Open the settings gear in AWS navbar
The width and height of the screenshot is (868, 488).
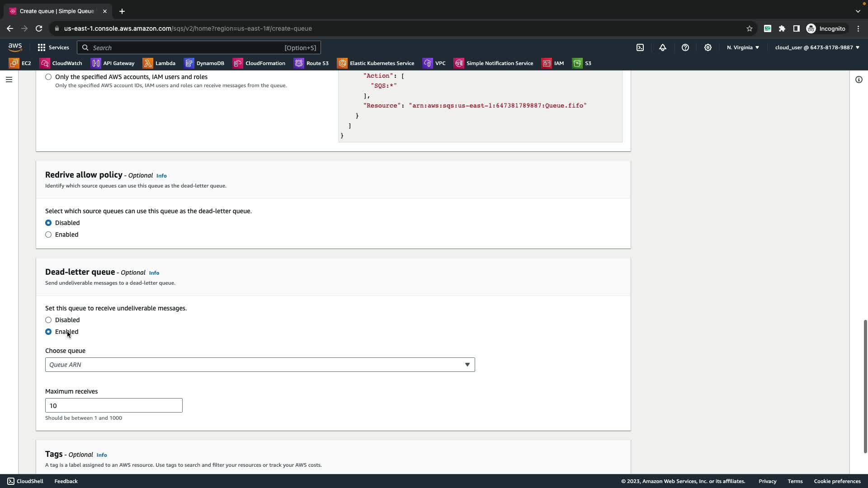pos(708,47)
